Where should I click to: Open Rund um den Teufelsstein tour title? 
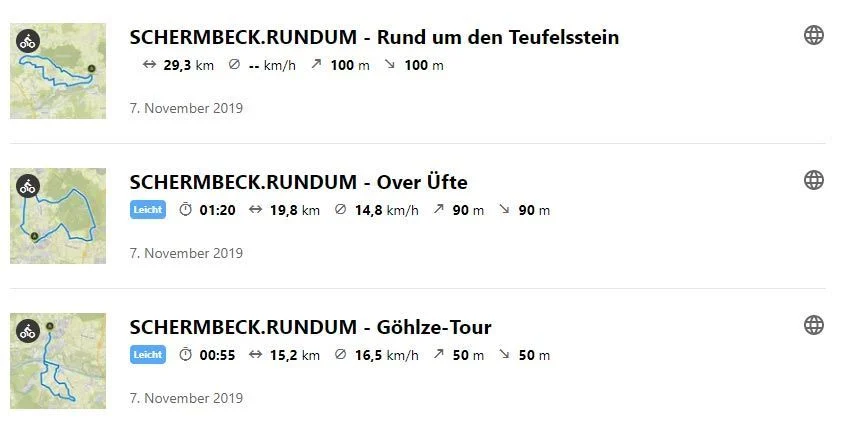click(374, 37)
